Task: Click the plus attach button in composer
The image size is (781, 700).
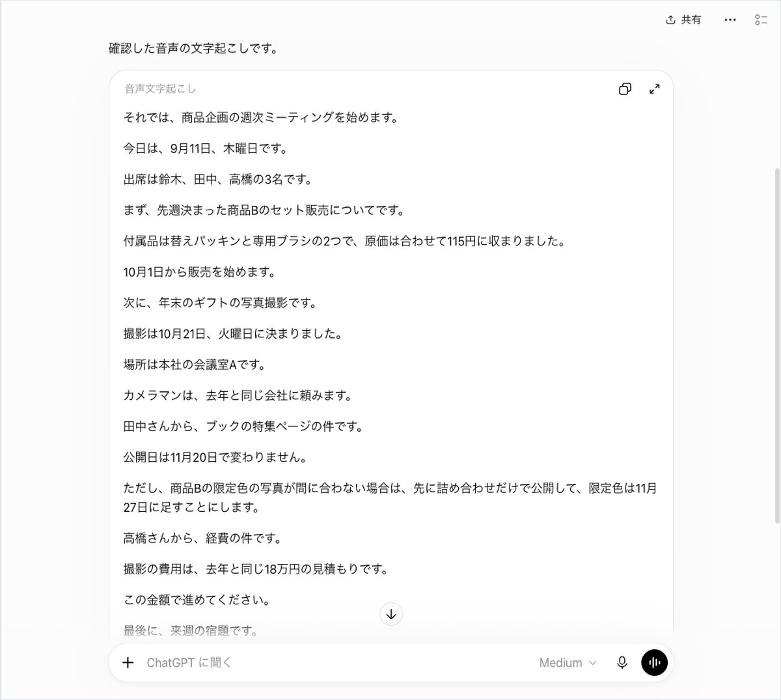Action: (x=128, y=663)
